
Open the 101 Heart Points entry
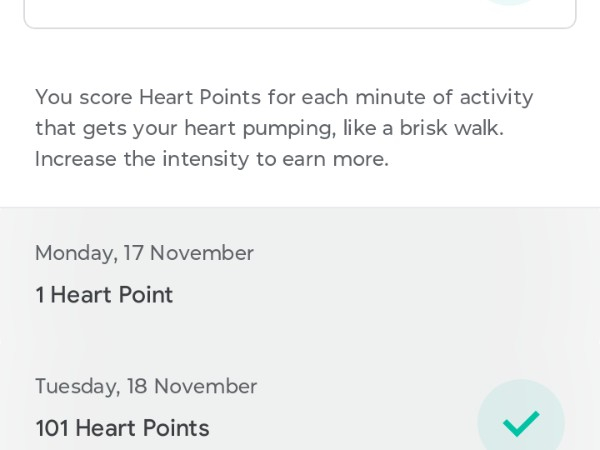point(122,428)
